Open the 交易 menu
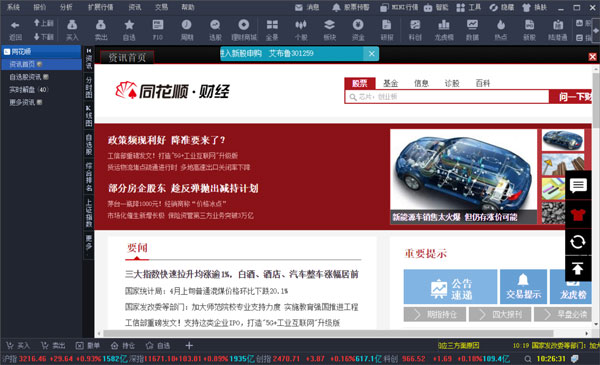 pyautogui.click(x=161, y=7)
